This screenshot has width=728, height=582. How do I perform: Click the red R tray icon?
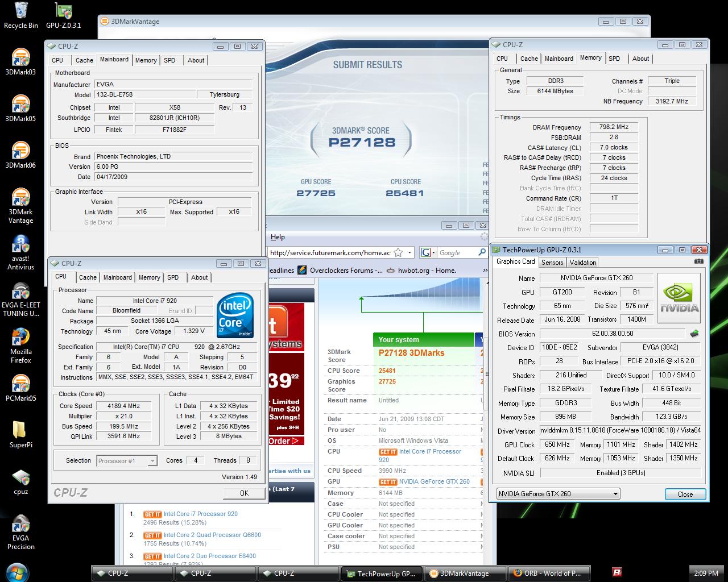coord(617,572)
